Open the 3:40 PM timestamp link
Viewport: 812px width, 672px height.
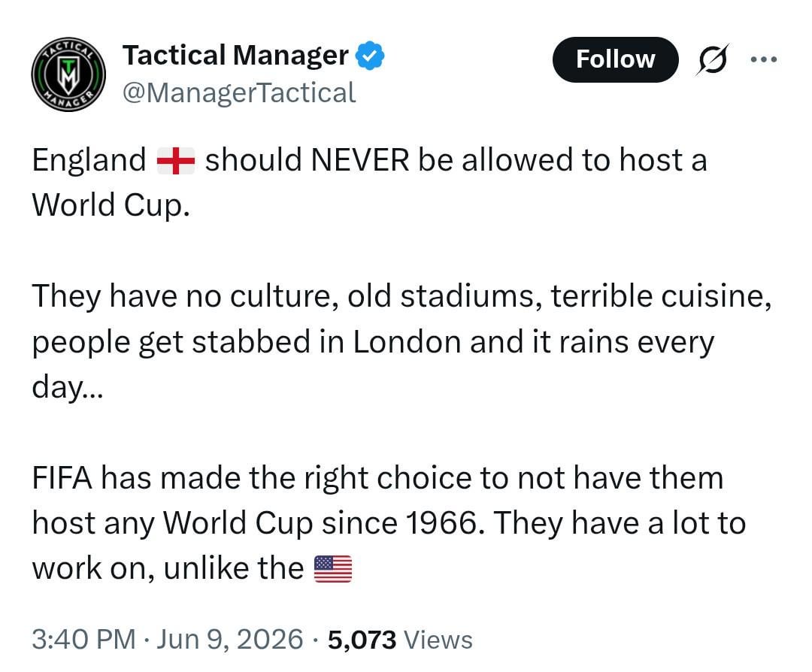tap(84, 639)
